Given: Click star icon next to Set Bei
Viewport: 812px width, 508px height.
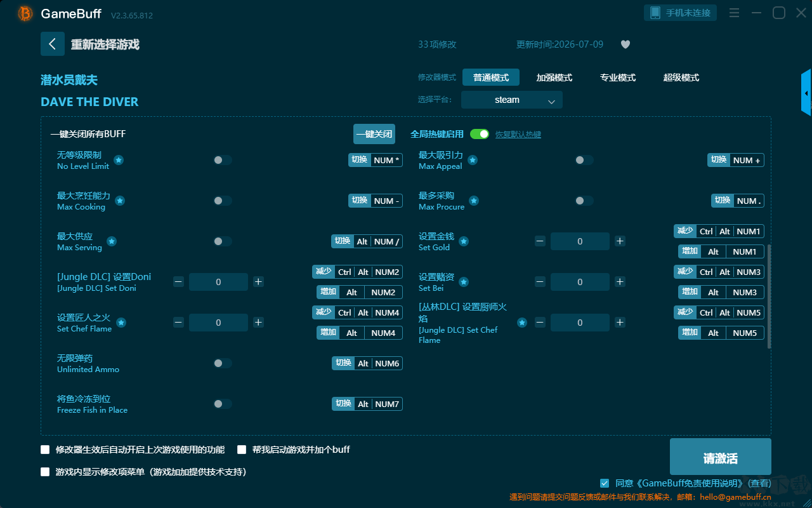Looking at the screenshot, I should (x=464, y=282).
